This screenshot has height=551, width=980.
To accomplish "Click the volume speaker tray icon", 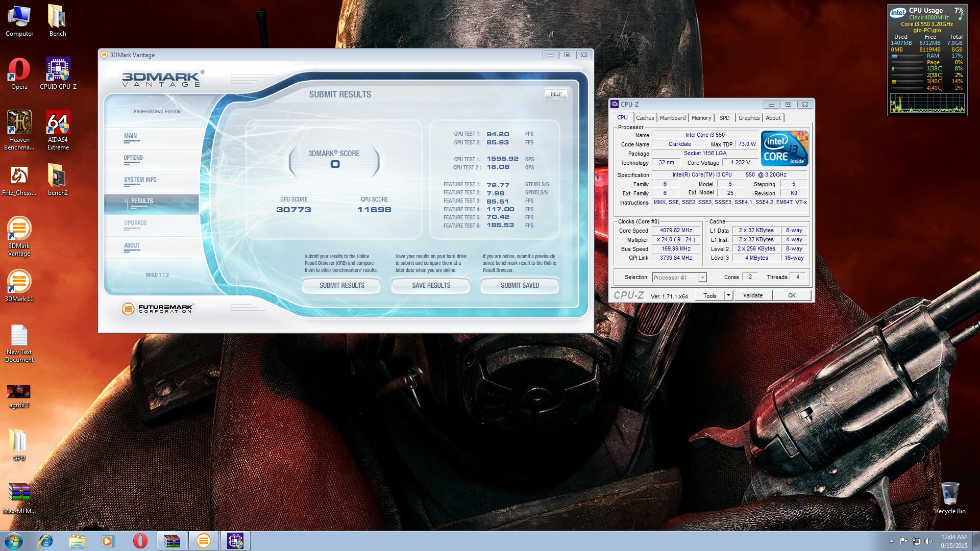I will [928, 541].
